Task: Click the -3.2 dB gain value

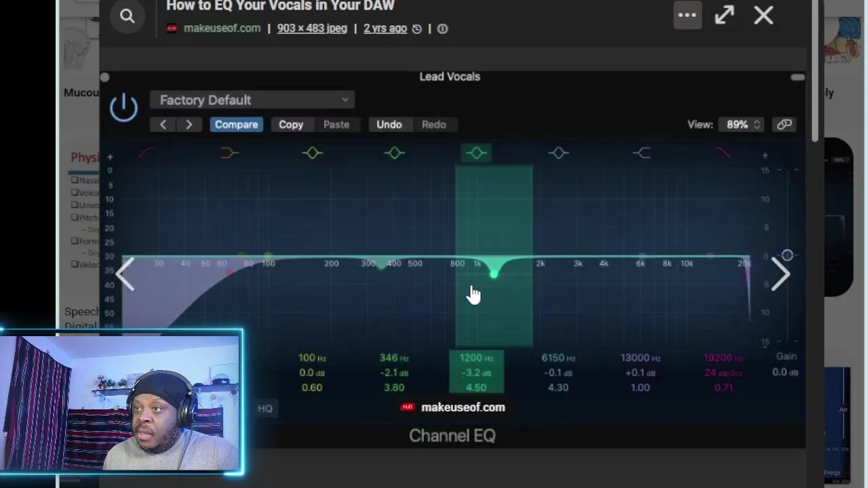Action: click(476, 373)
